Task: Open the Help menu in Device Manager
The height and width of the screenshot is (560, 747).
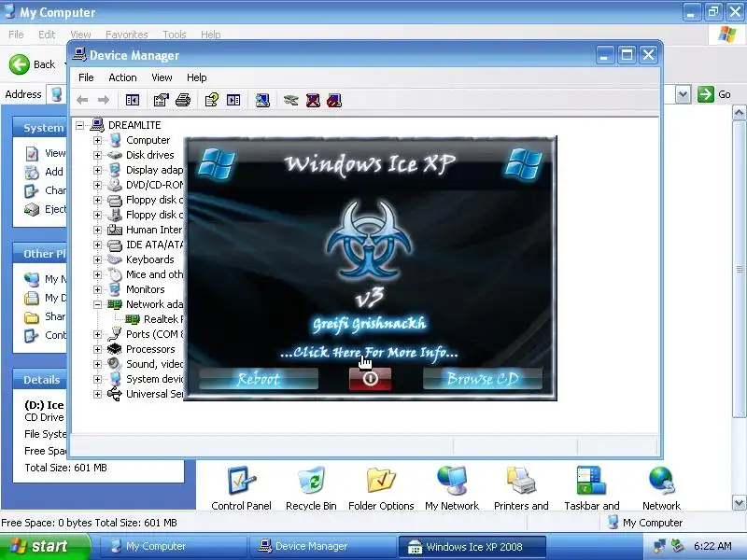Action: [196, 77]
